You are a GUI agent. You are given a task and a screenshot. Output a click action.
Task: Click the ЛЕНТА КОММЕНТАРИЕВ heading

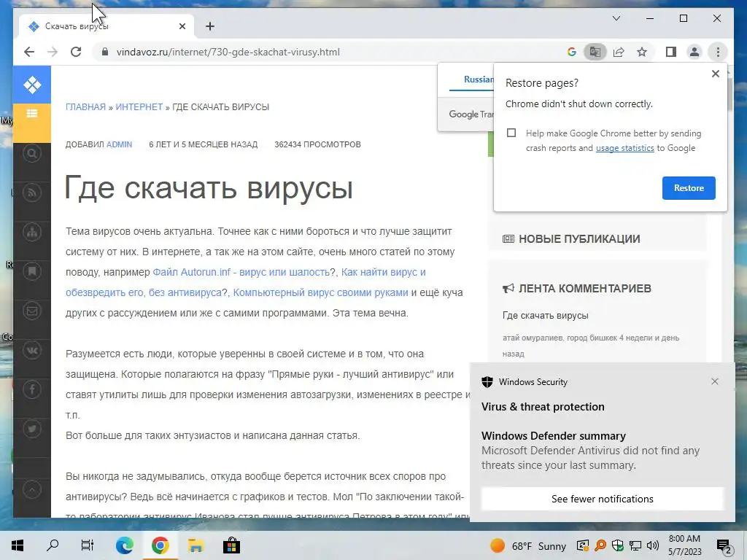pyautogui.click(x=585, y=289)
